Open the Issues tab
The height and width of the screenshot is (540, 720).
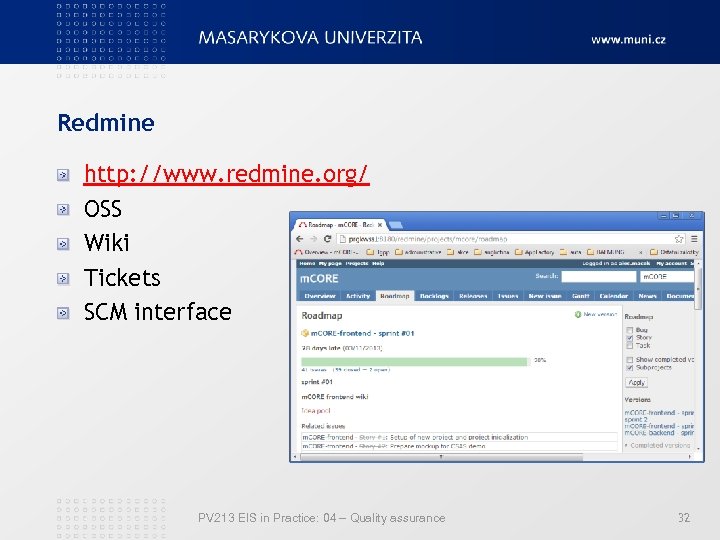(x=508, y=296)
